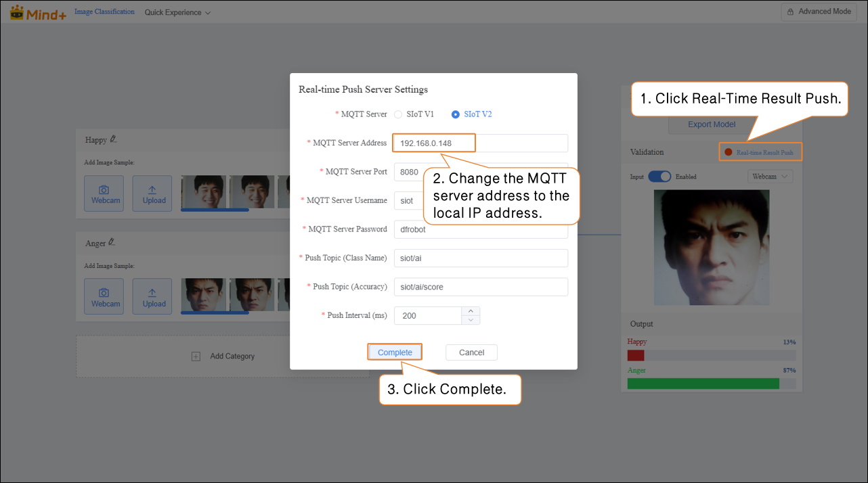Click Webcam camera icon in Happy category
Image resolution: width=868 pixels, height=483 pixels.
104,191
